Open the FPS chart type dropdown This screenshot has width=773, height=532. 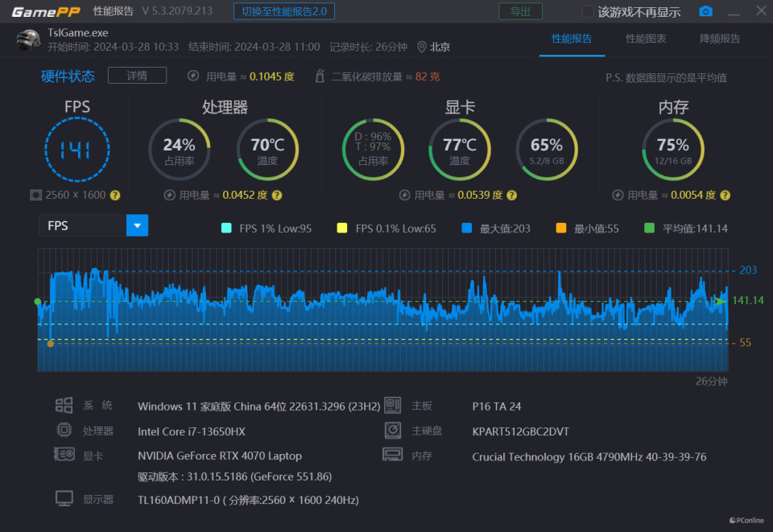click(93, 225)
